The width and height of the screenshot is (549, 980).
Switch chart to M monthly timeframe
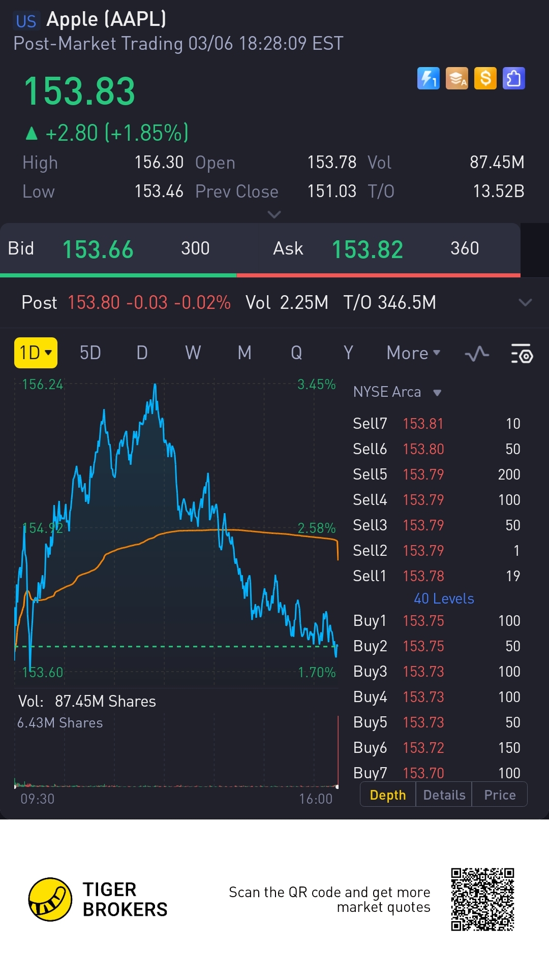pyautogui.click(x=245, y=353)
